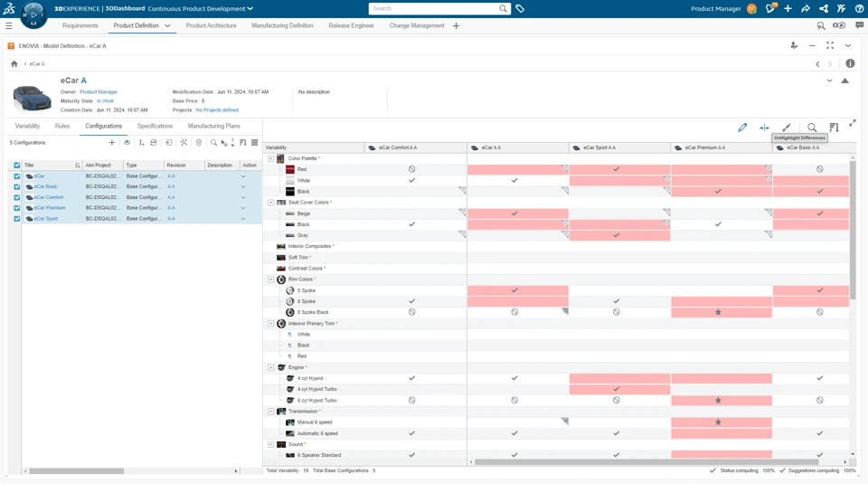
Task: Open the Product Definition tab dropdown arrow
Action: [167, 25]
